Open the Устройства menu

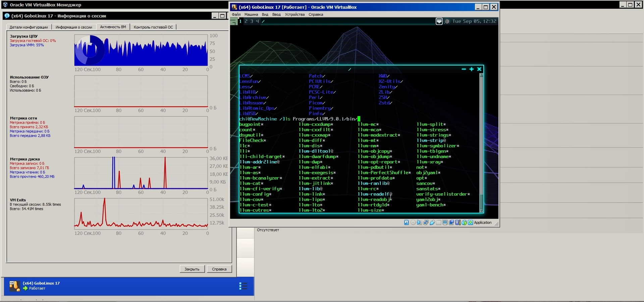(x=294, y=14)
